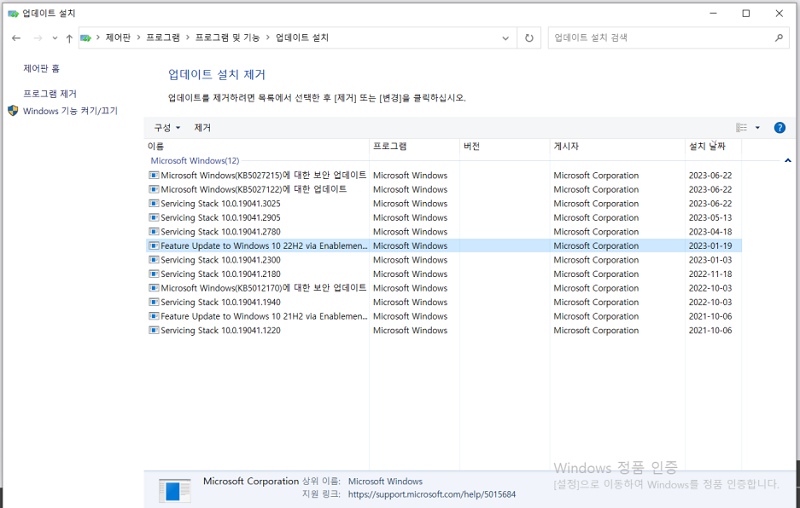Navigate to 프로그램 breadcrumb
800x508 pixels.
point(163,38)
